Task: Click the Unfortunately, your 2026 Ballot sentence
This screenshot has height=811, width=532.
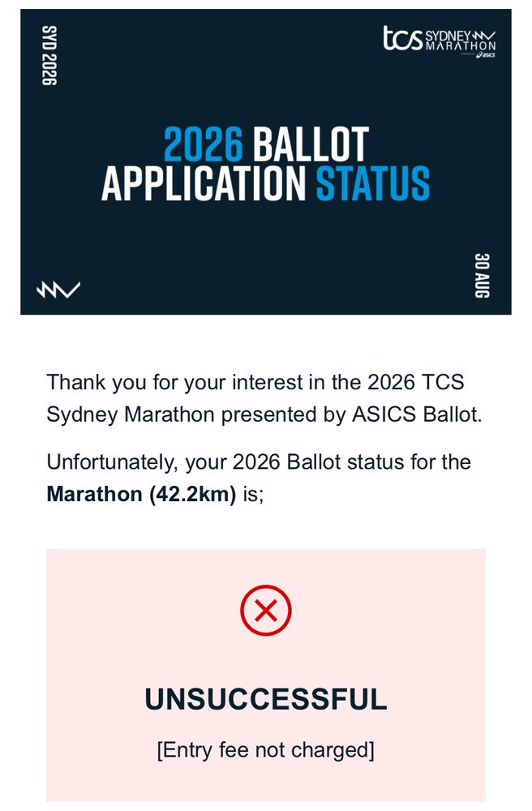Action: tap(259, 478)
